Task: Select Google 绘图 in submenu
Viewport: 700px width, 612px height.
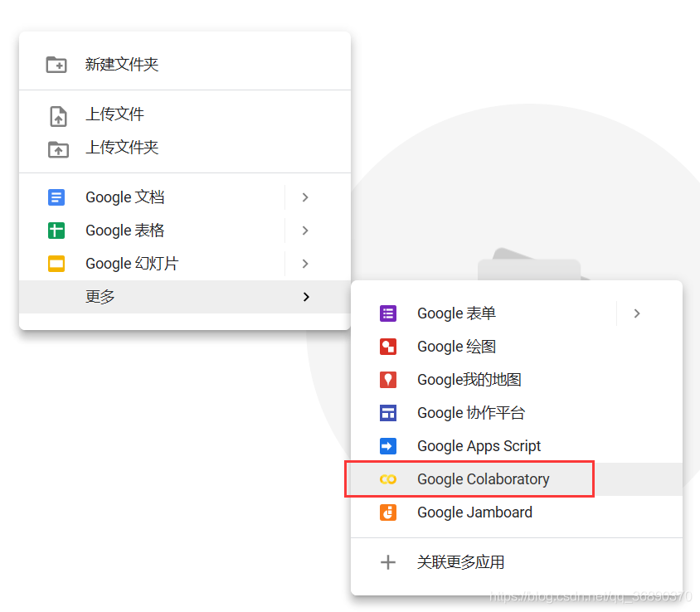Action: [x=517, y=347]
